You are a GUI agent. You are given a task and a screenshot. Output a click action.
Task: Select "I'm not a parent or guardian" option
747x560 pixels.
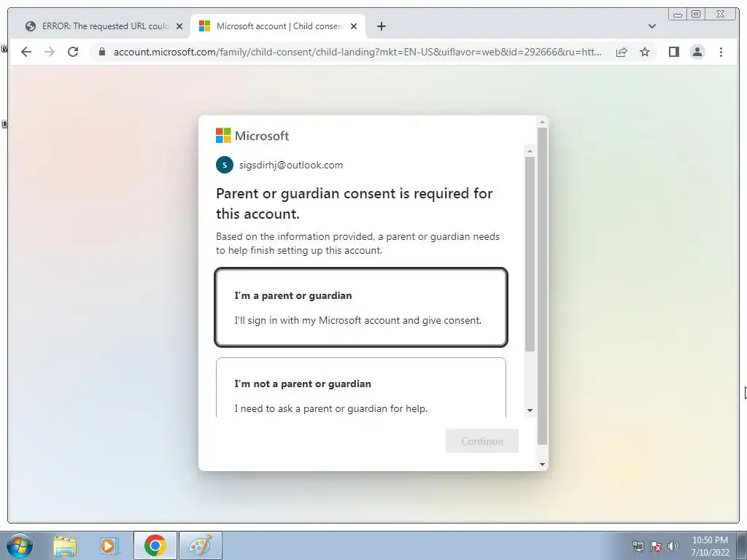[361, 387]
